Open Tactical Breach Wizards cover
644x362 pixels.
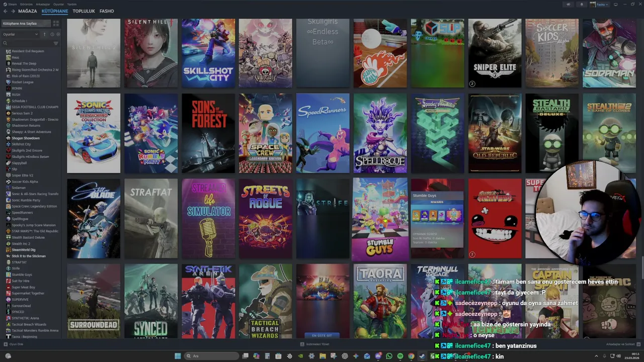tap(265, 301)
